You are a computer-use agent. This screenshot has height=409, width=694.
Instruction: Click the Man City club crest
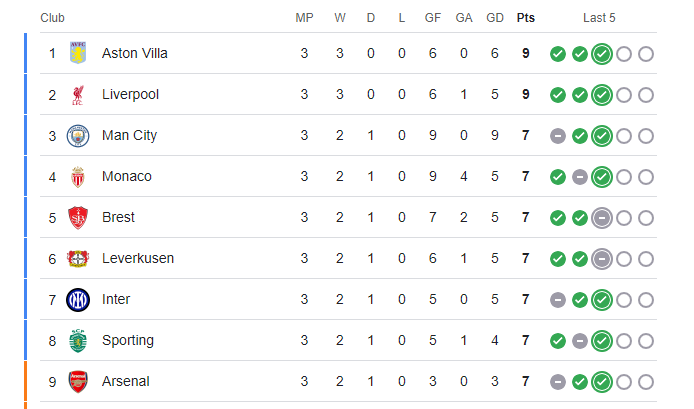click(78, 135)
